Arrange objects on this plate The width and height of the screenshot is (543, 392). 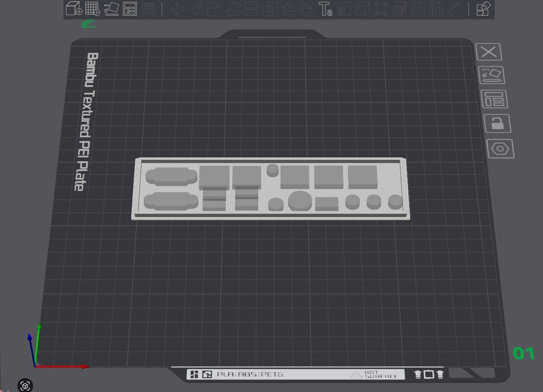(x=494, y=99)
